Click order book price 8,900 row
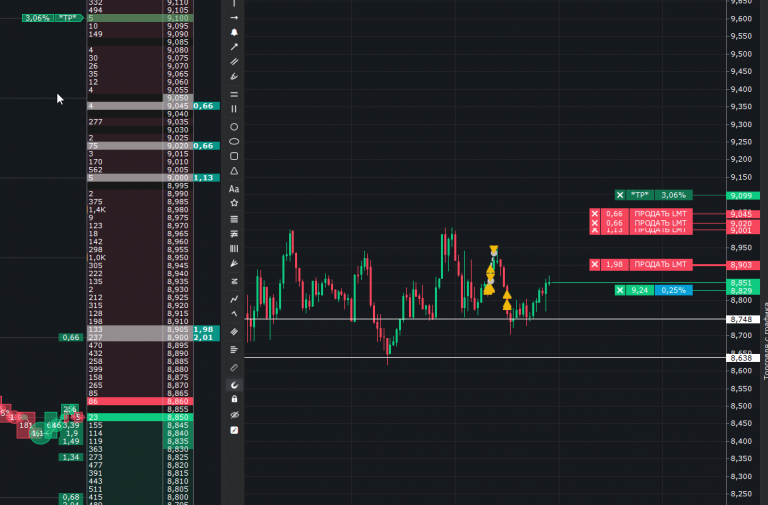This screenshot has width=768, height=505. (x=140, y=337)
